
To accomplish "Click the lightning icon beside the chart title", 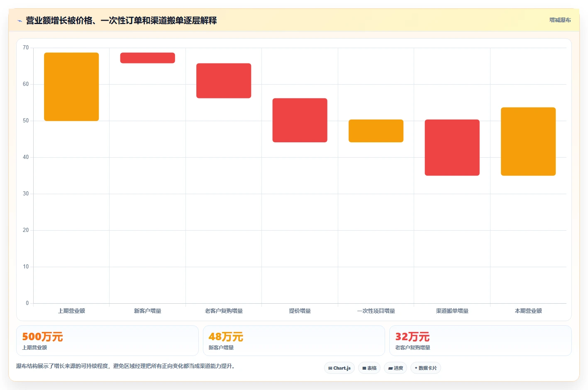I will coord(20,21).
